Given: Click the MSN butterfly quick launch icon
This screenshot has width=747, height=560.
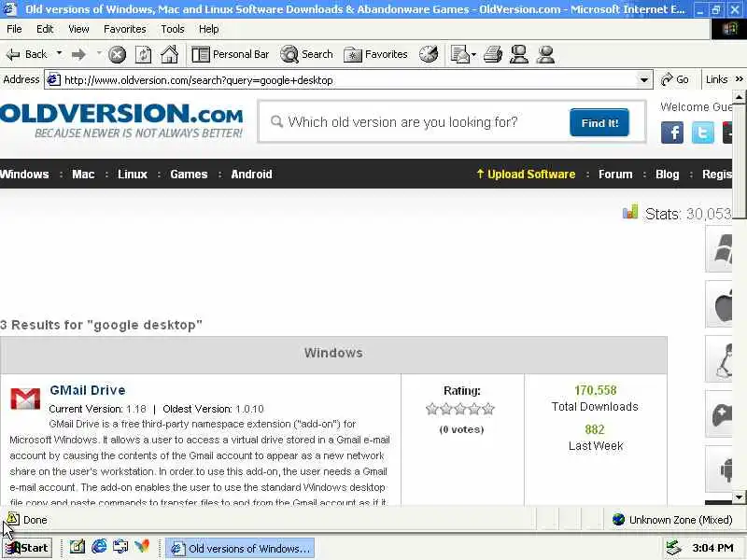Looking at the screenshot, I should click(x=143, y=546).
